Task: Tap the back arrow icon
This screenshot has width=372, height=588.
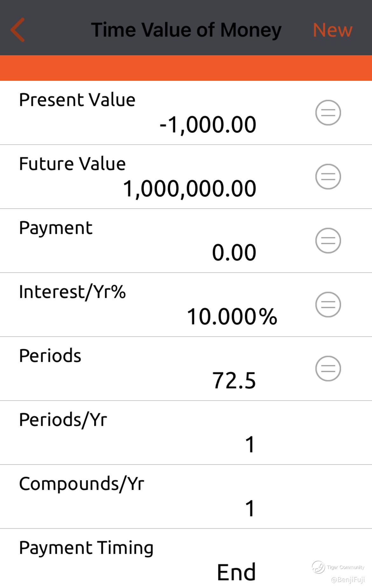Action: [x=17, y=30]
